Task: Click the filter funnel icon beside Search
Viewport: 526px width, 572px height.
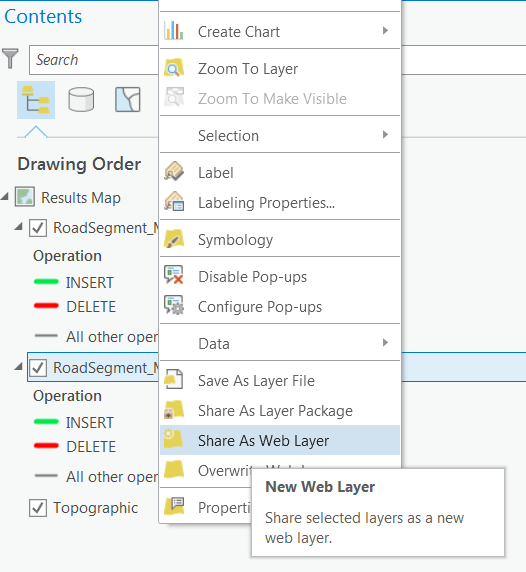Action: (x=10, y=58)
